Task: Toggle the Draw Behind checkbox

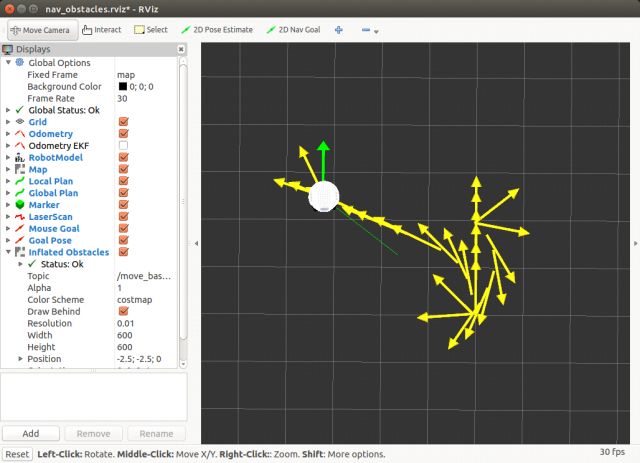Action: [x=123, y=311]
